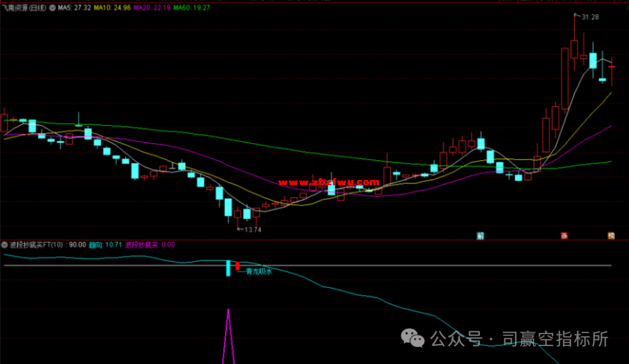Select the yellow MA10 label
Screen dimensions: 629x364
click(x=112, y=8)
